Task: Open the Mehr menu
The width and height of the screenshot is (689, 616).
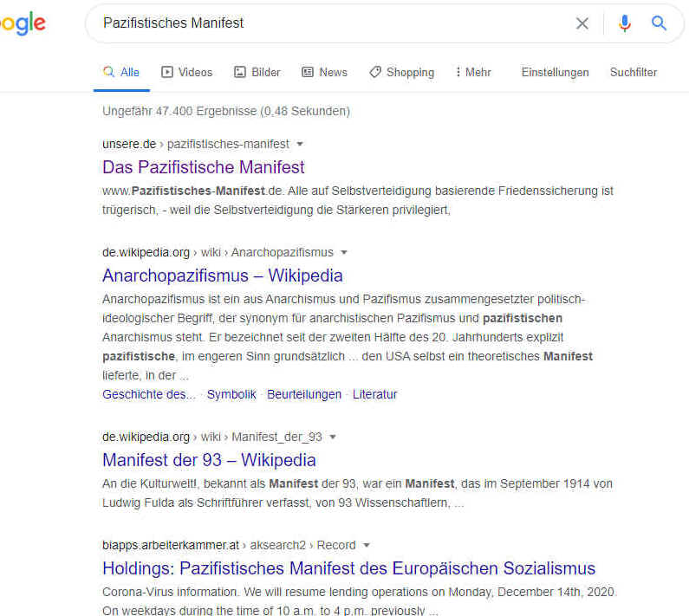Action: pyautogui.click(x=473, y=72)
